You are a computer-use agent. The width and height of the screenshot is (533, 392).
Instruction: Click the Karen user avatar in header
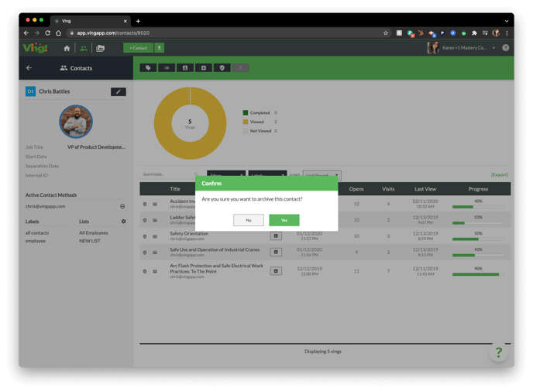point(433,48)
